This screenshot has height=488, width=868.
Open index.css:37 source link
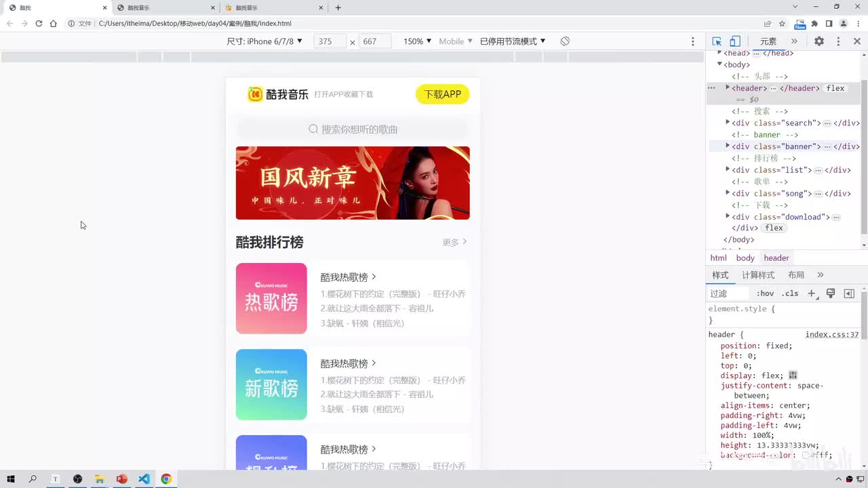[x=832, y=334]
